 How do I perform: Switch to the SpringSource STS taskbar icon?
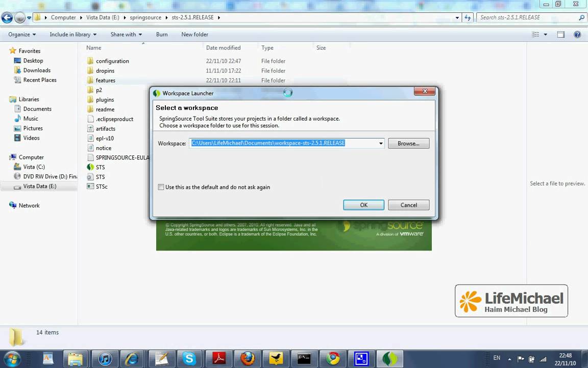coord(390,359)
